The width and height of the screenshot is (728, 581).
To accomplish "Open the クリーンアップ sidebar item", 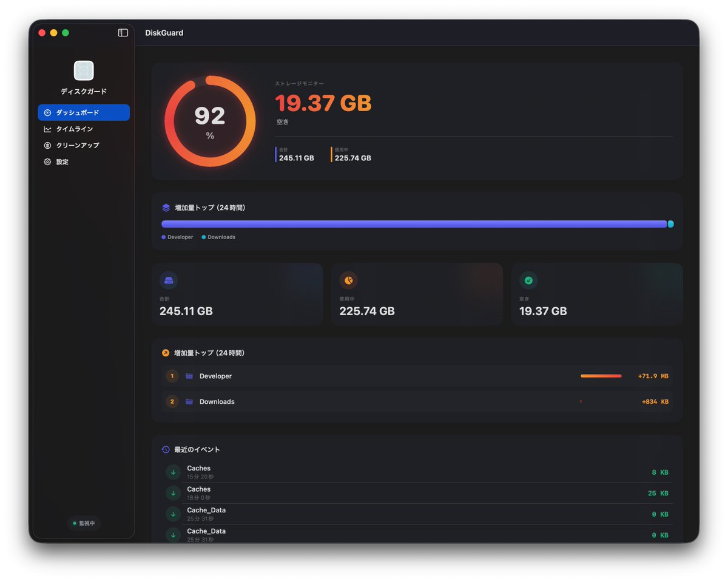I will [x=84, y=145].
